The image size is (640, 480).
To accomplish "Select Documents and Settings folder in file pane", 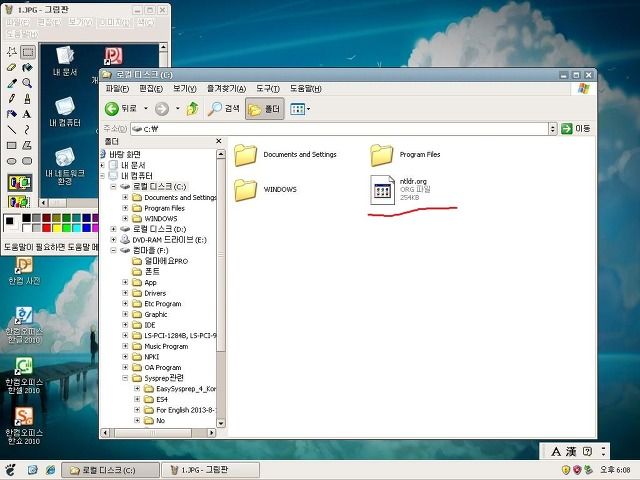I will click(285, 155).
